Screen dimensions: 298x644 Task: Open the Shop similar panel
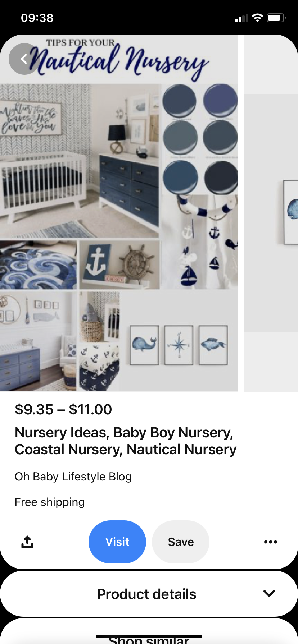[149, 636]
